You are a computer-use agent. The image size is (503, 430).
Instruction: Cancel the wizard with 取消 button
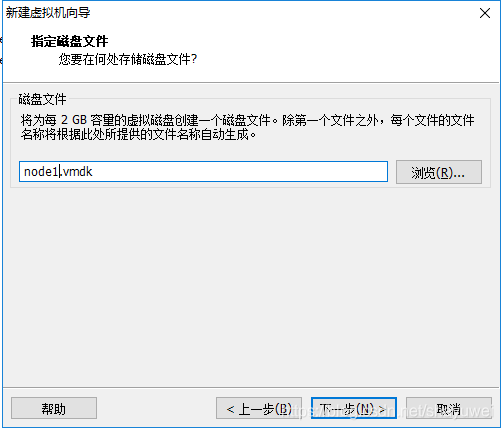pyautogui.click(x=449, y=408)
